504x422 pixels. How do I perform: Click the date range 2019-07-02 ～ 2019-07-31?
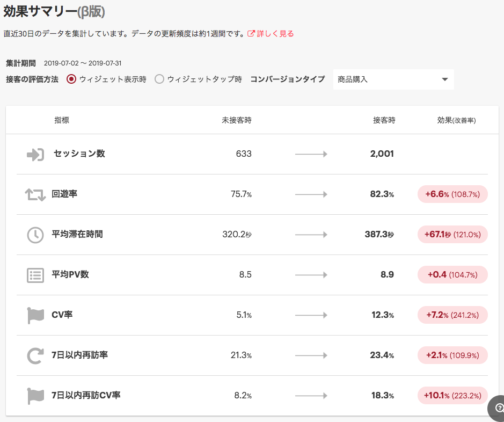tap(83, 63)
